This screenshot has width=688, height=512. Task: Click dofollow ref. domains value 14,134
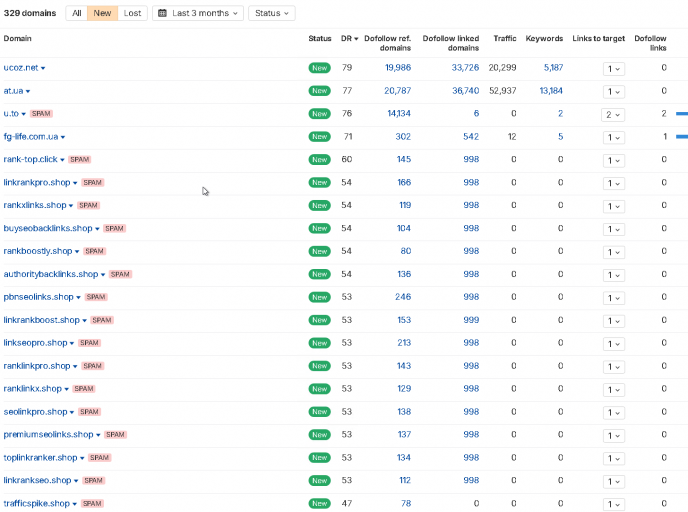(x=399, y=114)
